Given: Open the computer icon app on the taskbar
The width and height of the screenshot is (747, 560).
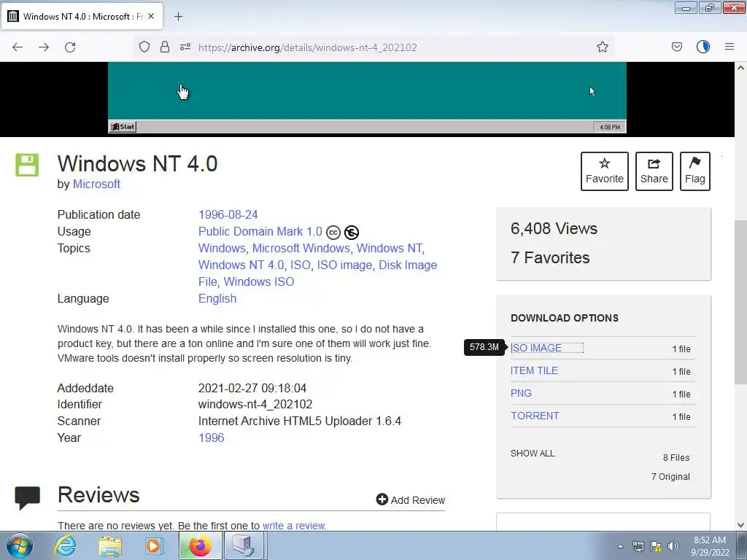Looking at the screenshot, I should (244, 545).
